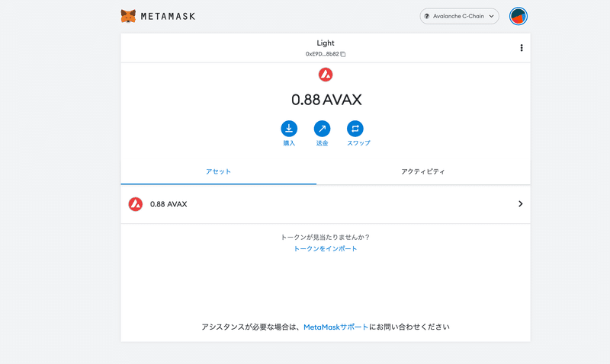Image resolution: width=610 pixels, height=364 pixels.
Task: Open the account avatar menu
Action: click(518, 16)
